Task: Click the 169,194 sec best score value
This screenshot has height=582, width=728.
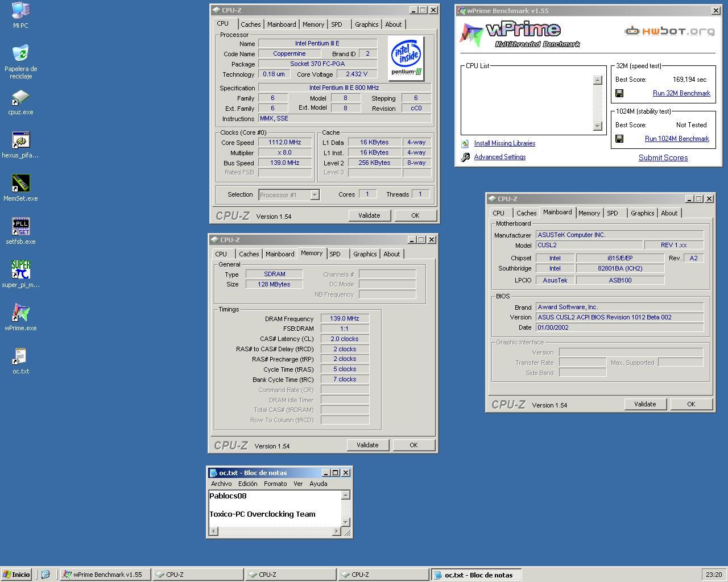Action: 689,80
